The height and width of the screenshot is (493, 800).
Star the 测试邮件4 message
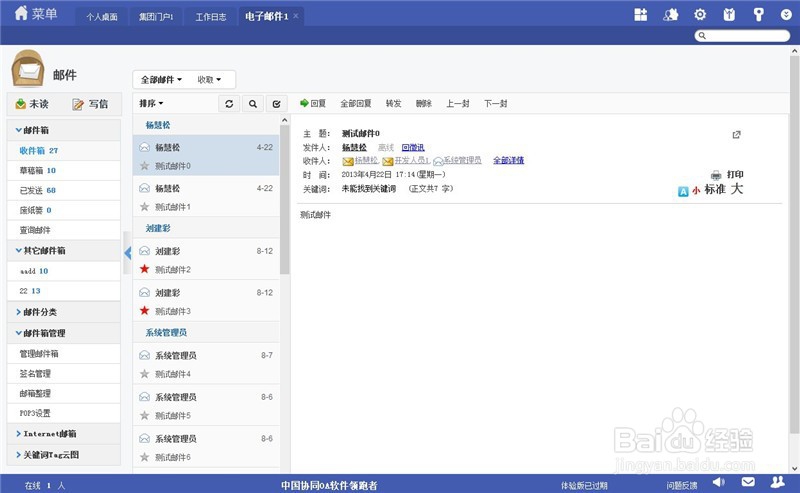(x=144, y=374)
